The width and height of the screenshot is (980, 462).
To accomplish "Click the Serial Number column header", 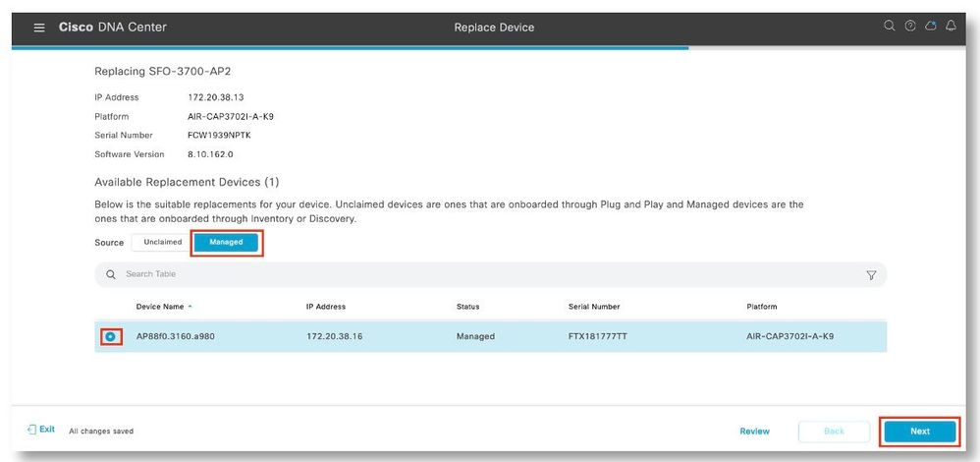I will [x=594, y=307].
